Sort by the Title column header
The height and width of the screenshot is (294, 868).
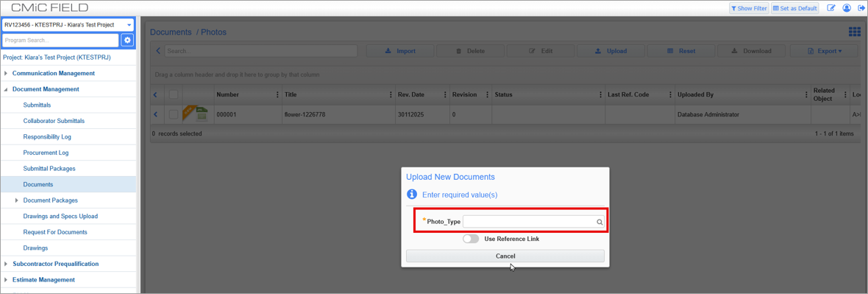[291, 95]
